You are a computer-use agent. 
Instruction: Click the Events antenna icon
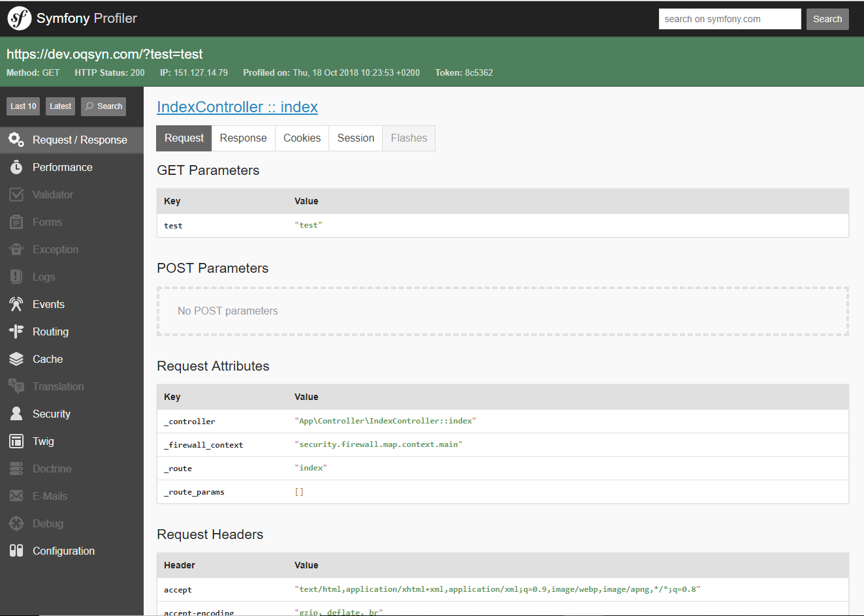[16, 304]
